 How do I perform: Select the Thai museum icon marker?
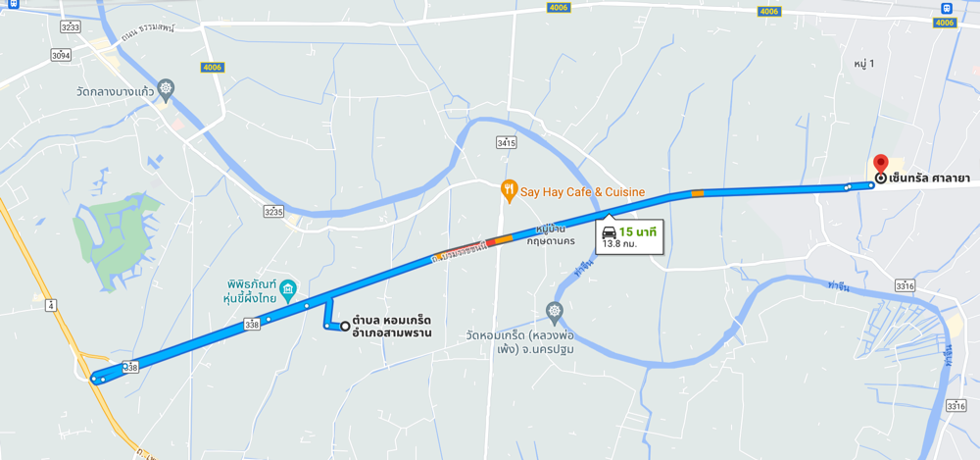pyautogui.click(x=287, y=287)
